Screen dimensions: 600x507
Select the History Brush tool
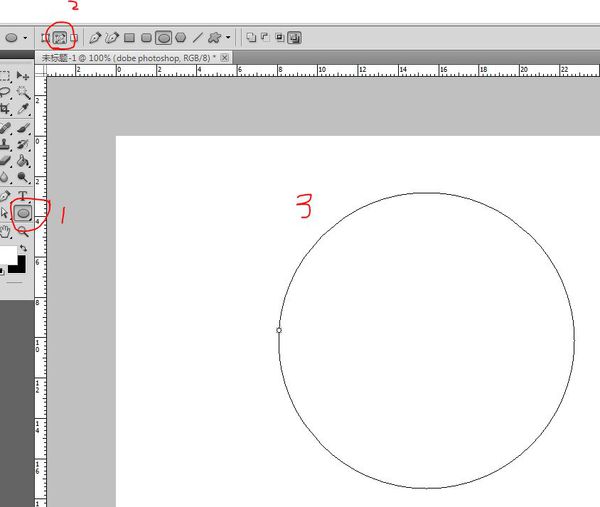point(23,144)
